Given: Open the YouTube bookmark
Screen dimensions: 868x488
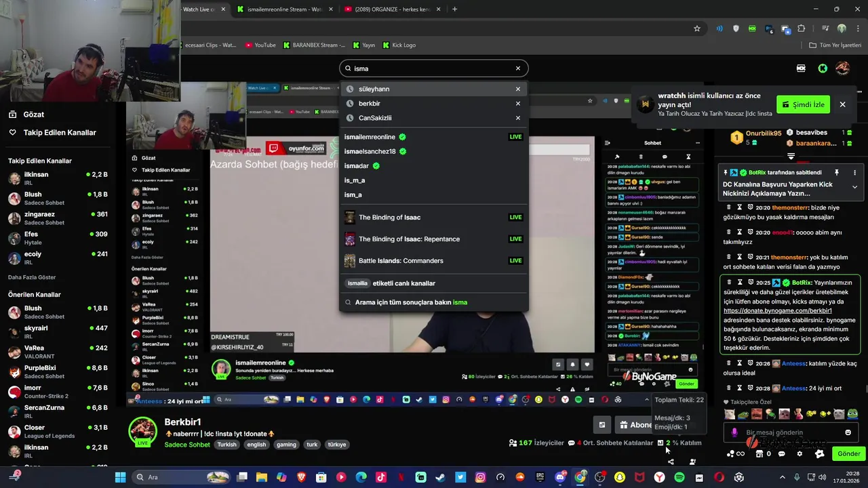Looking at the screenshot, I should [x=260, y=45].
